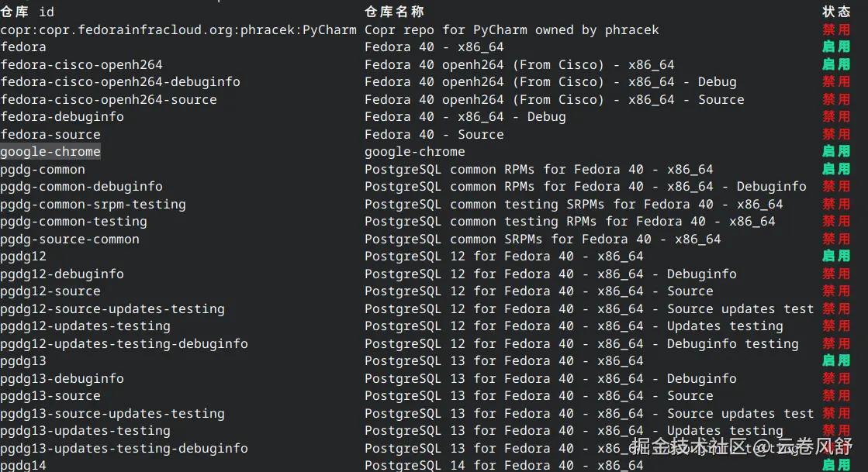Screen dimensions: 868x472
Task: Click the pgdg-source-common repo id
Action: point(70,239)
